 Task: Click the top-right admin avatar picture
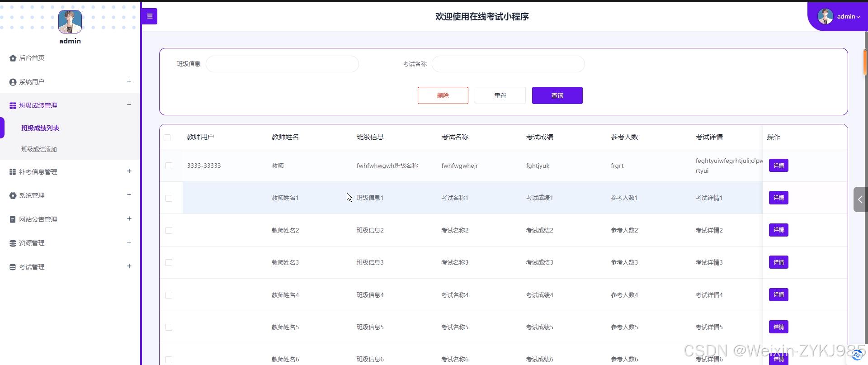coord(826,16)
